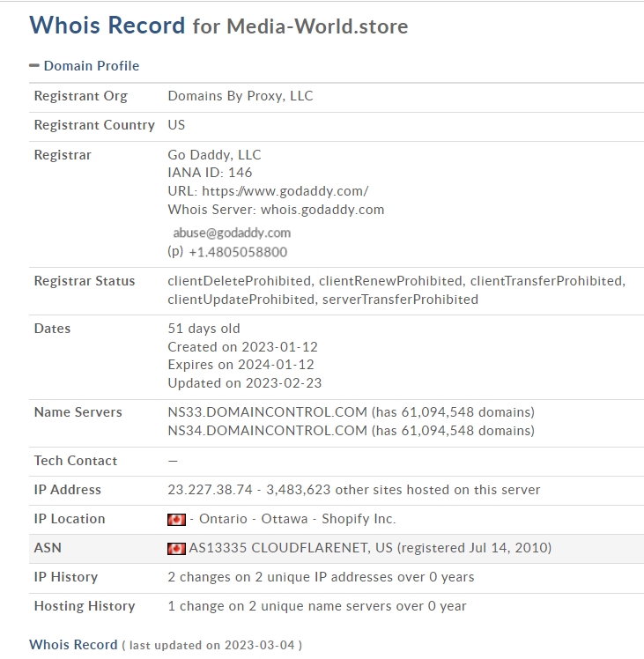The height and width of the screenshot is (659, 644).
Task: Select NS34.DOMAINCONTROL.COM name server
Action: point(267,430)
